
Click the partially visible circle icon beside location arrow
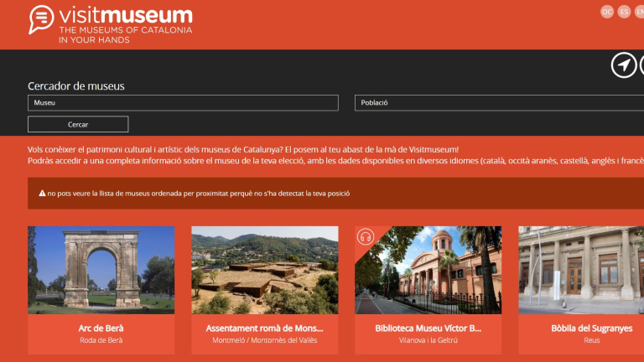(x=641, y=65)
